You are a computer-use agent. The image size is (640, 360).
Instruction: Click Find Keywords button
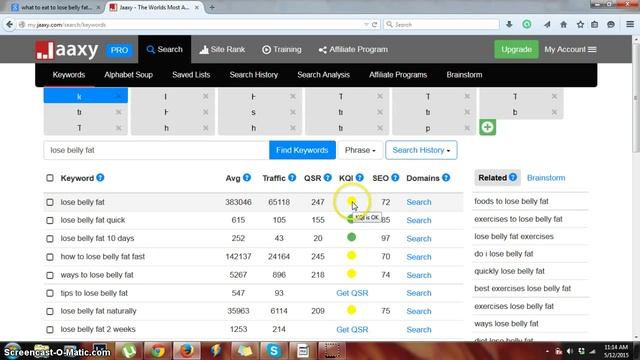point(302,150)
